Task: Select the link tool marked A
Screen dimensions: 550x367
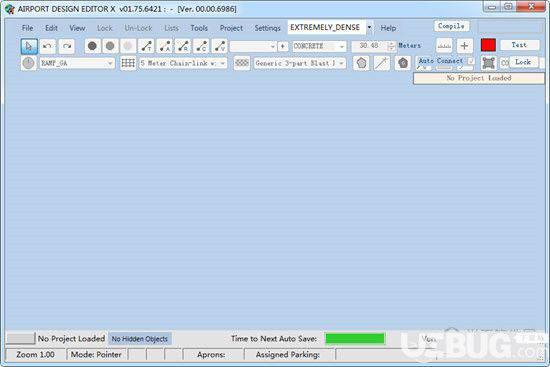Action: point(165,46)
